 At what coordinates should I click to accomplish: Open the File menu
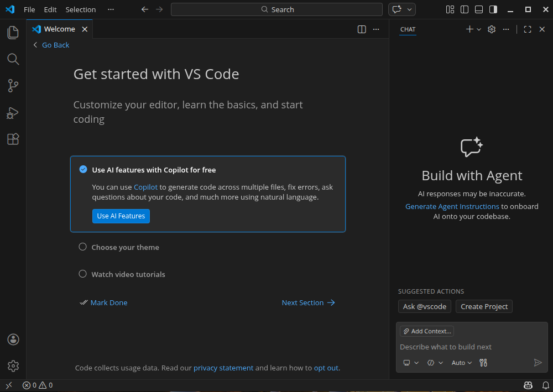click(x=29, y=9)
